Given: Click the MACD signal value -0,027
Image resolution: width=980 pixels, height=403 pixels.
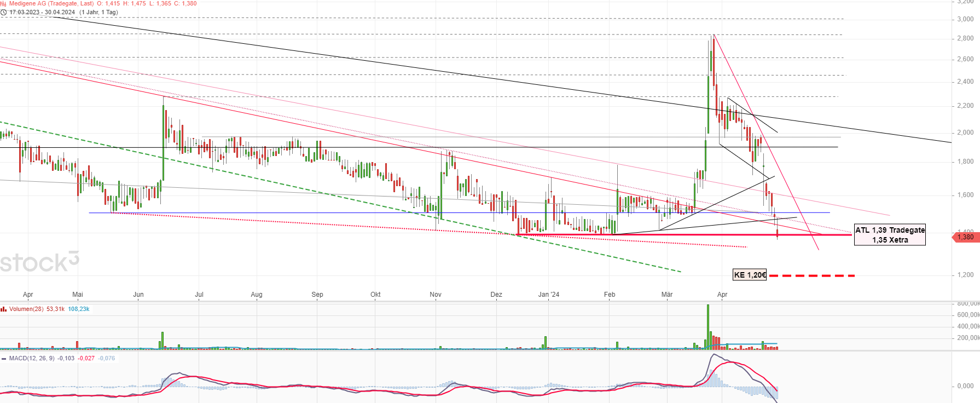Looking at the screenshot, I should 86,359.
